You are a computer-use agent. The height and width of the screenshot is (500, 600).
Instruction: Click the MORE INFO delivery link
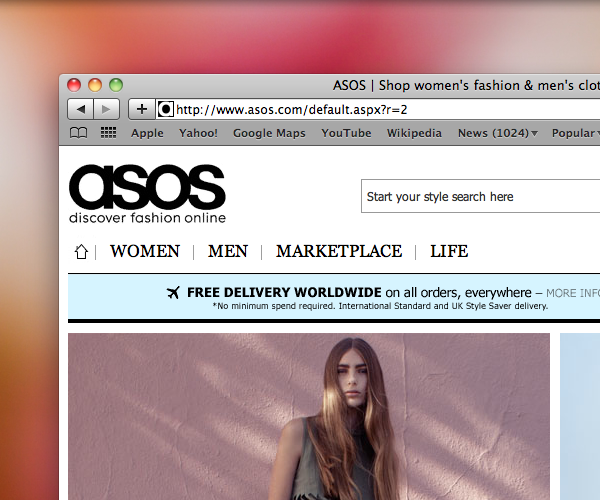(x=573, y=293)
